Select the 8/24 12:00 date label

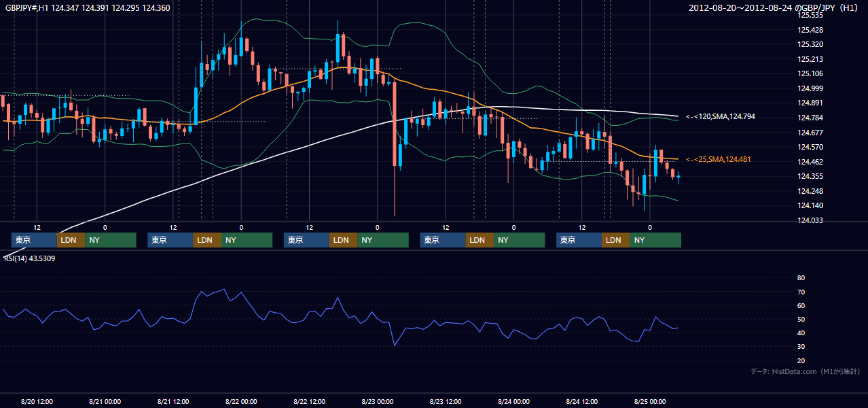point(581,401)
